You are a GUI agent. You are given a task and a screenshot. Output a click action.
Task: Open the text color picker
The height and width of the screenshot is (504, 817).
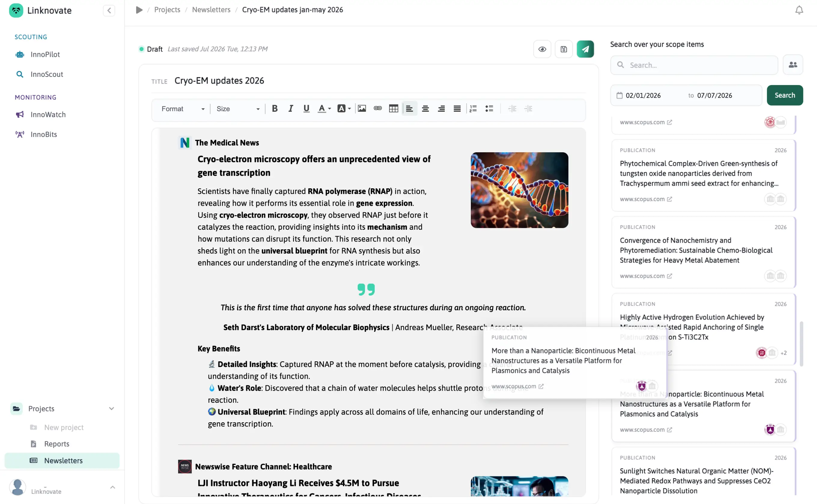tap(324, 109)
